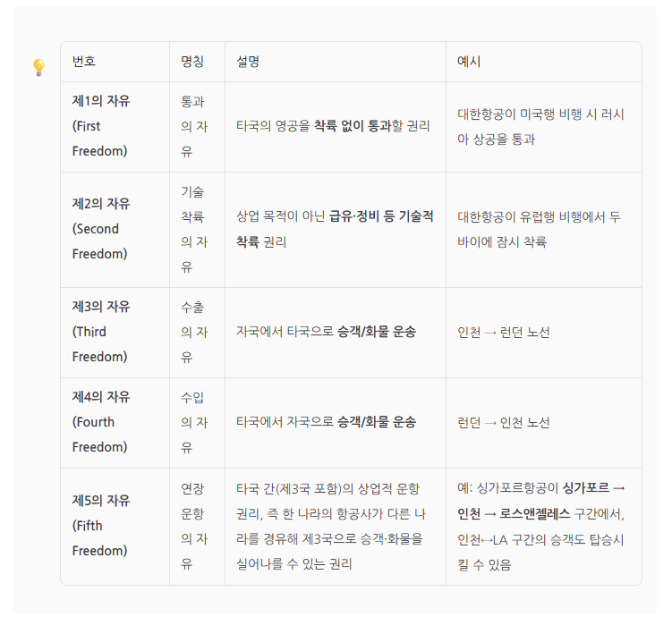
Task: Click the 번호 column header
Action: [x=84, y=62]
